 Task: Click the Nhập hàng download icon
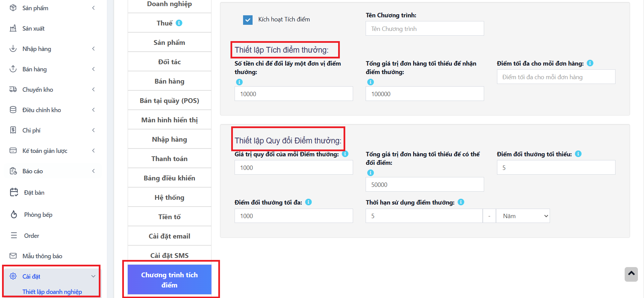click(x=13, y=49)
